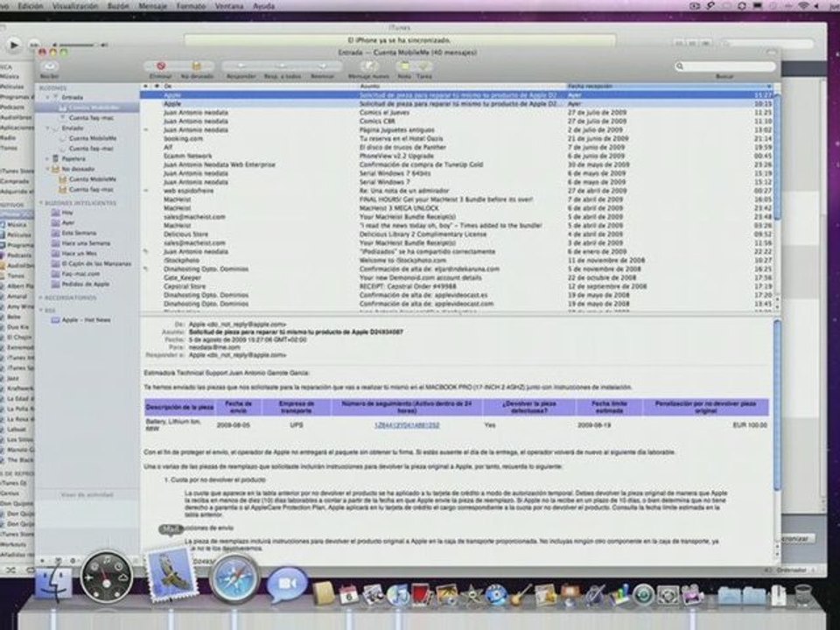
Task: Expand the Papelera mailbox
Action: (x=47, y=158)
